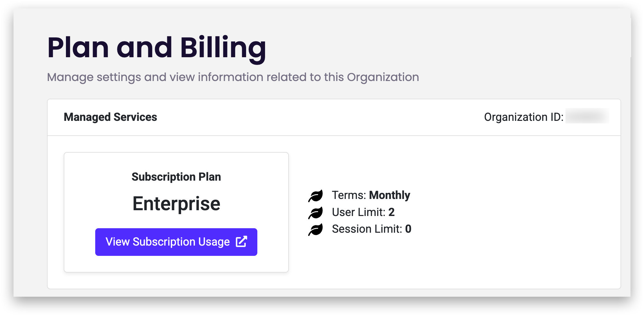
Task: Click the external-link icon in the button
Action: pos(241,242)
